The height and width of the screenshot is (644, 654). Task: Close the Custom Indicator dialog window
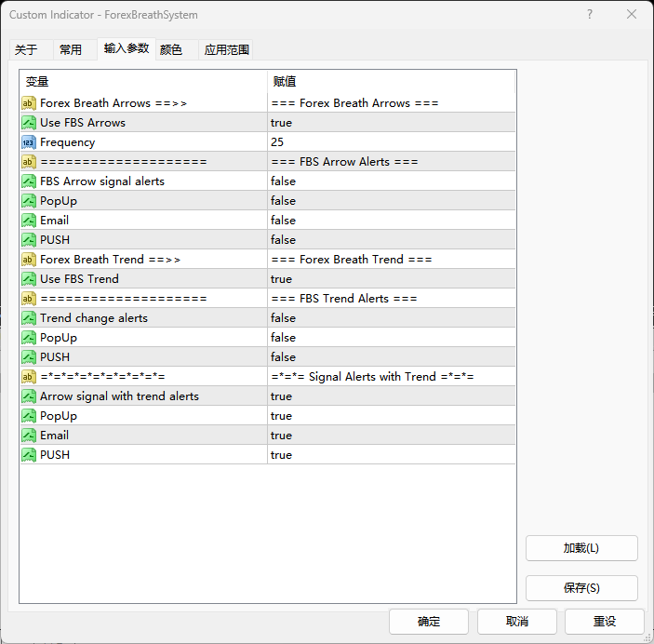tap(632, 15)
